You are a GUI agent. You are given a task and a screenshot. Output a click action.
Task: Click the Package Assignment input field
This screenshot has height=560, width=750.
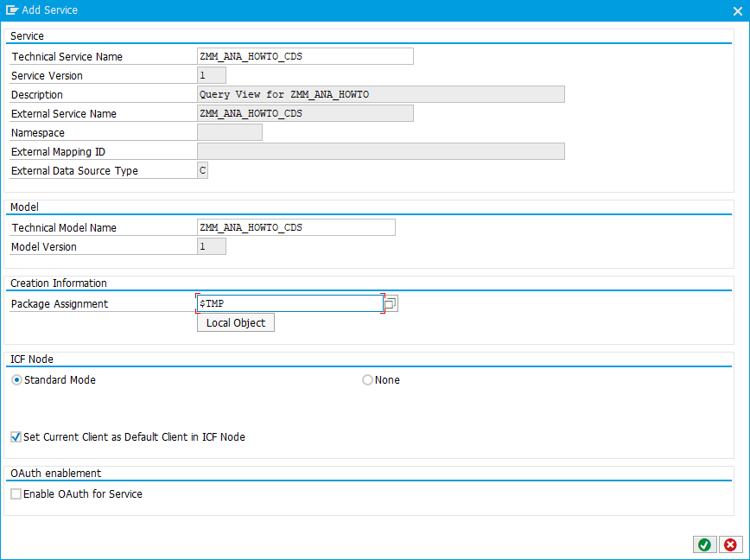tap(290, 303)
